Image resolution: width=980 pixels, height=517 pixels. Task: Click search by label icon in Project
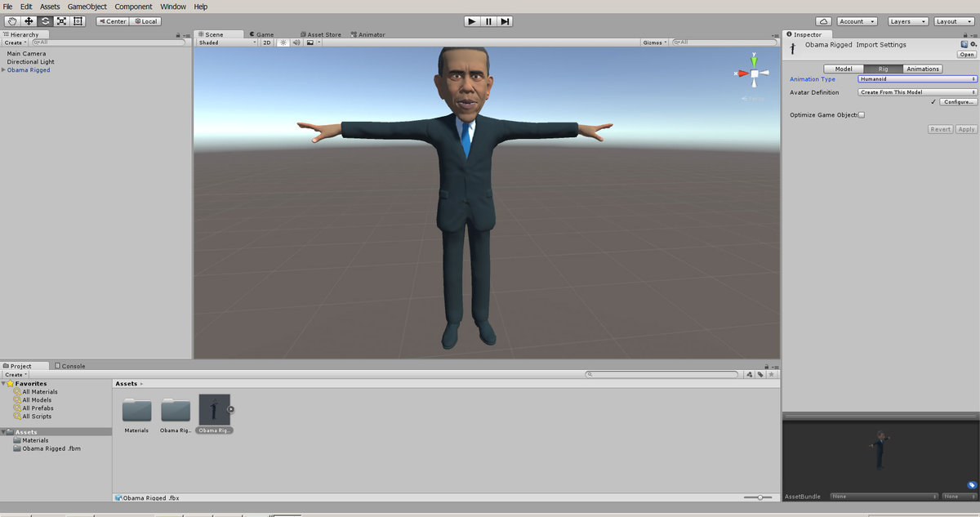[x=760, y=374]
